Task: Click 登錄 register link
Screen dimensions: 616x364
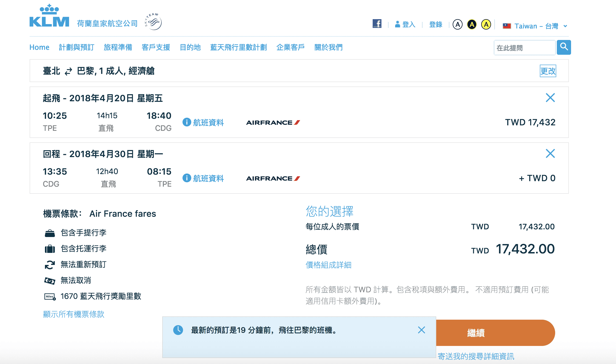Action: 436,25
